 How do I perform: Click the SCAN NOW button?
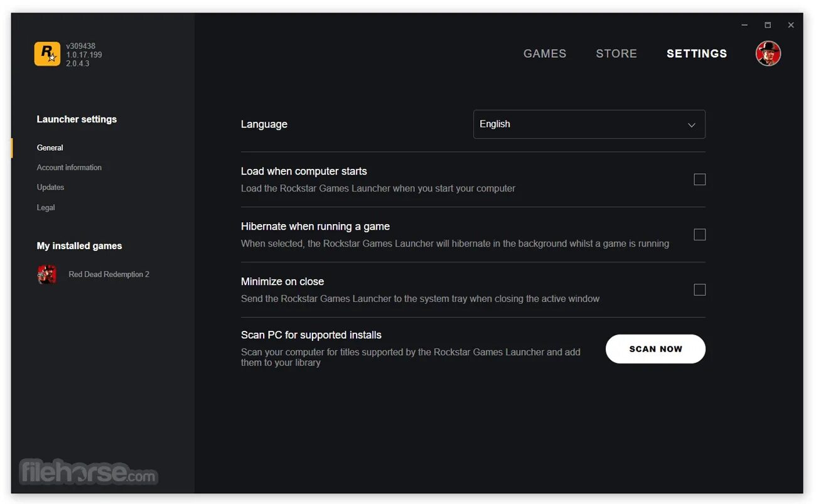(655, 349)
